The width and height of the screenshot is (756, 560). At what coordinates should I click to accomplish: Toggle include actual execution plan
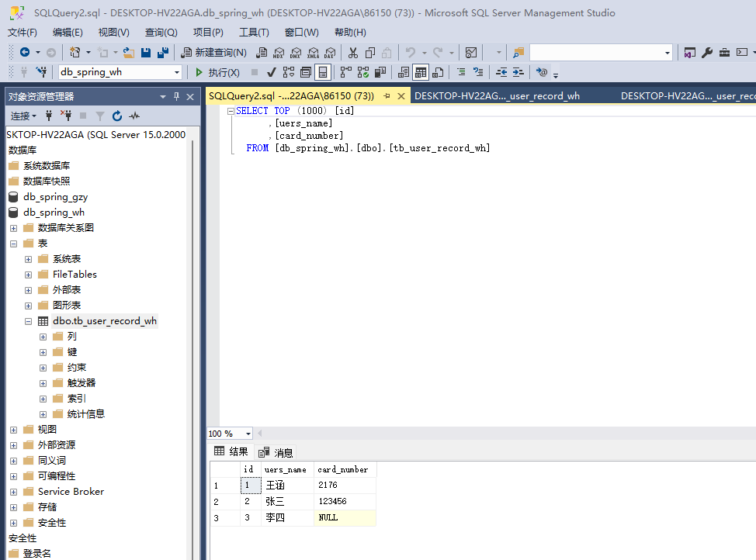tap(345, 72)
